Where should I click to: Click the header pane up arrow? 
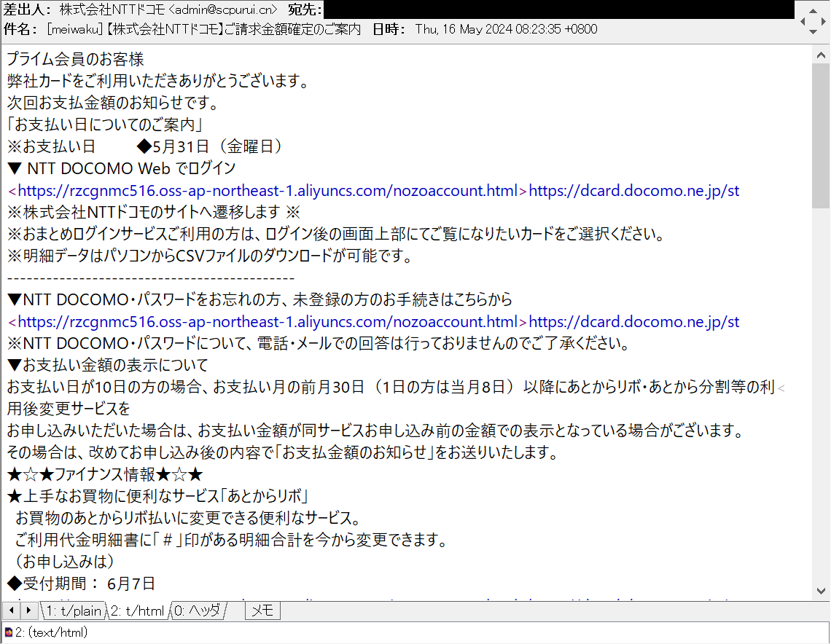[813, 11]
